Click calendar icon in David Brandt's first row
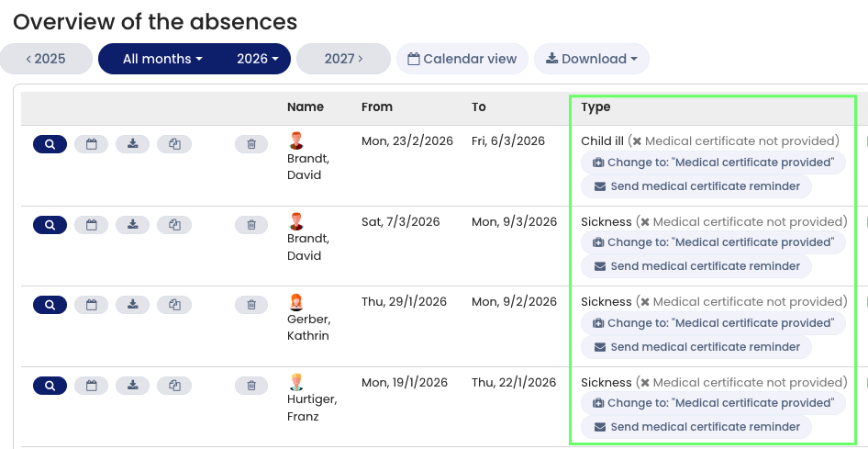 tap(91, 144)
